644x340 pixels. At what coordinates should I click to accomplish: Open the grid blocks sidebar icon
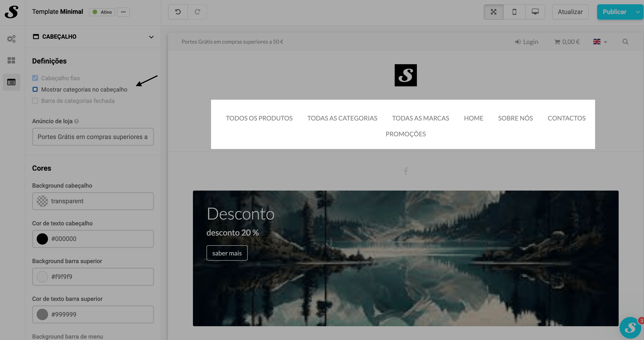[x=11, y=60]
